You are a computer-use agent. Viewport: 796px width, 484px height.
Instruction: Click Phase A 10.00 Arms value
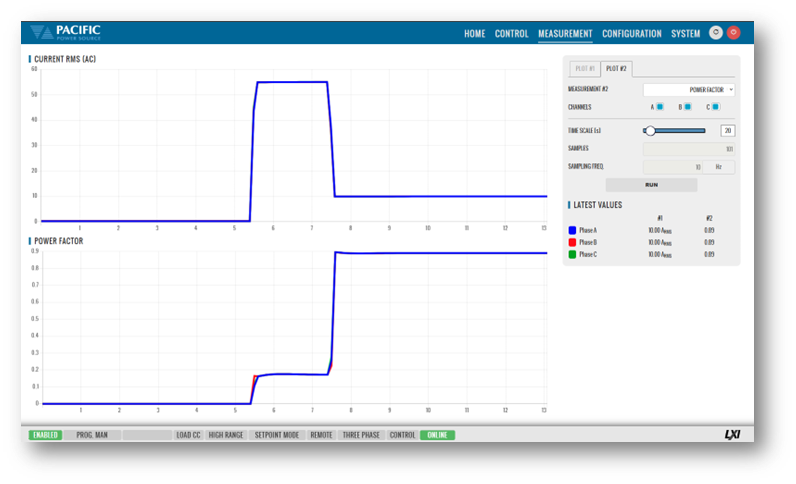[660, 231]
